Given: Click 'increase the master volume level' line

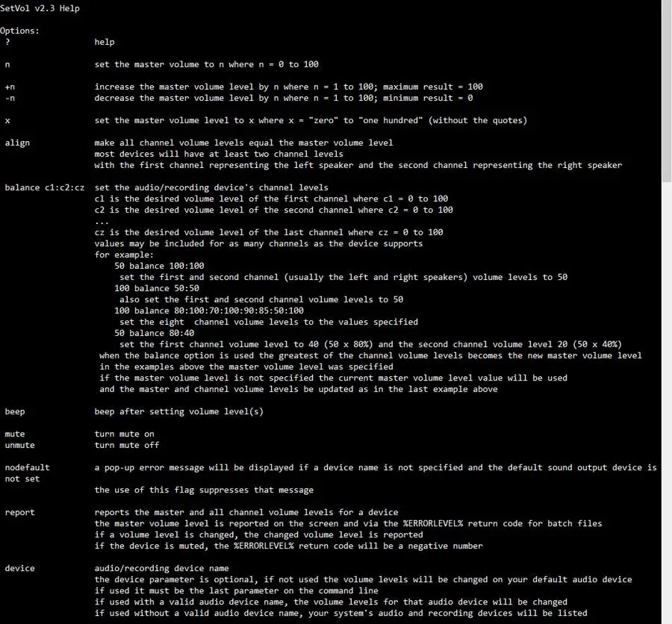Looking at the screenshot, I should point(288,87).
